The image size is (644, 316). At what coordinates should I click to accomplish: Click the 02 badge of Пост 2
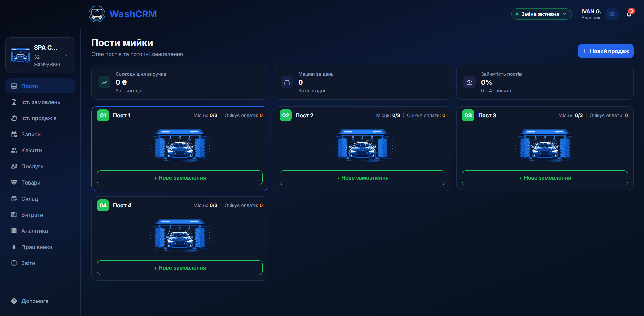coord(286,115)
